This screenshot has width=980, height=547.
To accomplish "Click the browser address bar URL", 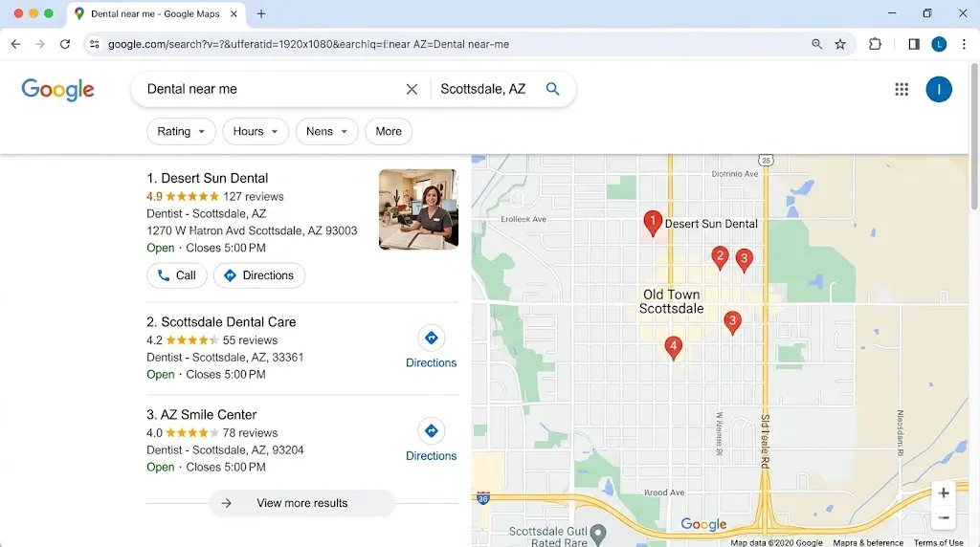I will tap(309, 44).
